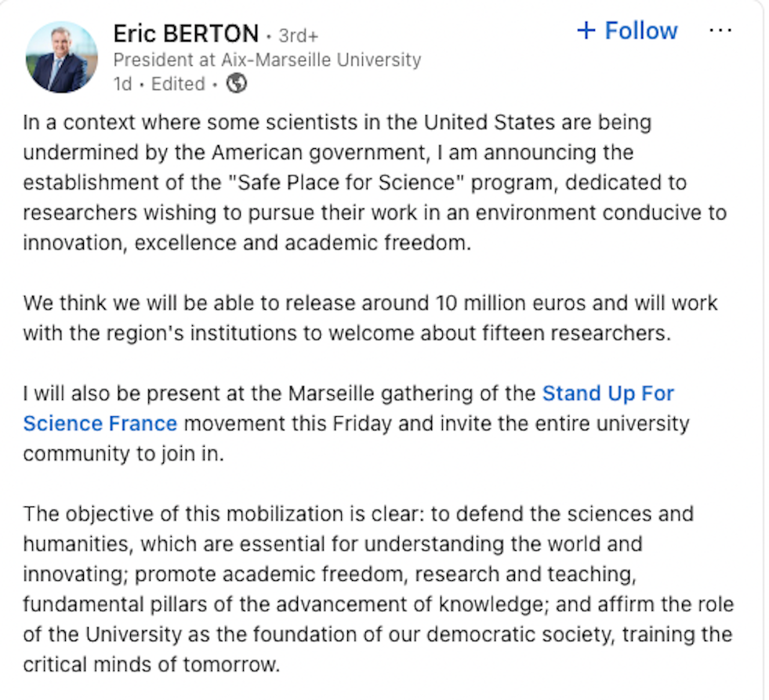Click "Eric BERTON" to view his profile
Screen dimensions: 769x700
click(185, 33)
